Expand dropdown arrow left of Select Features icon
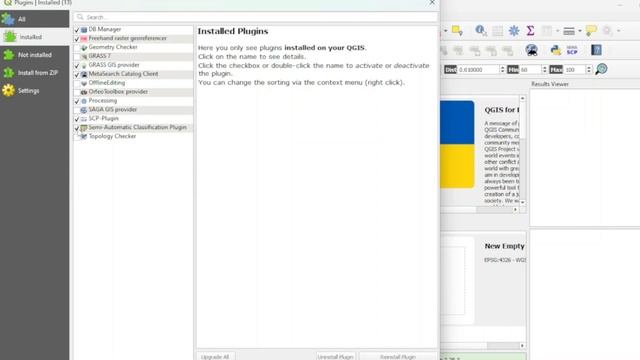The width and height of the screenshot is (640, 360). [x=445, y=31]
